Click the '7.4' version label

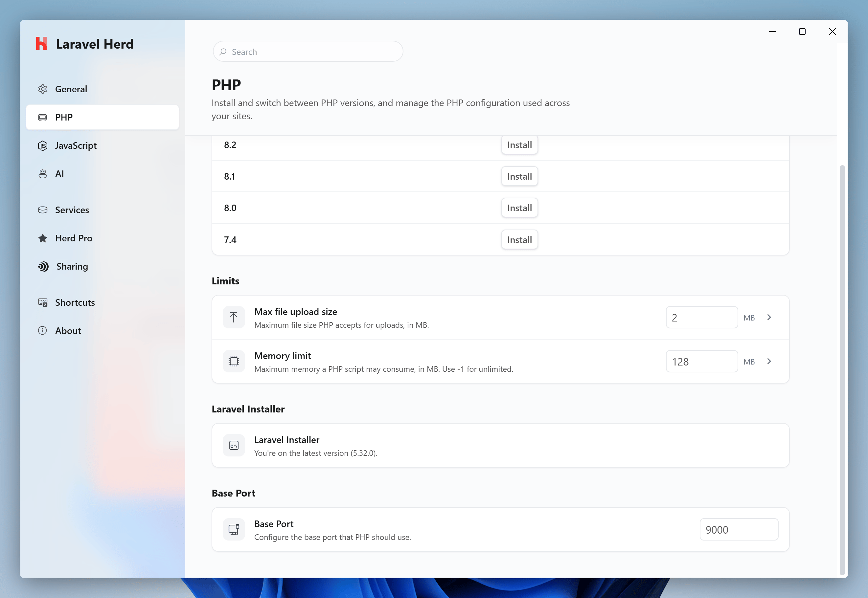(230, 239)
